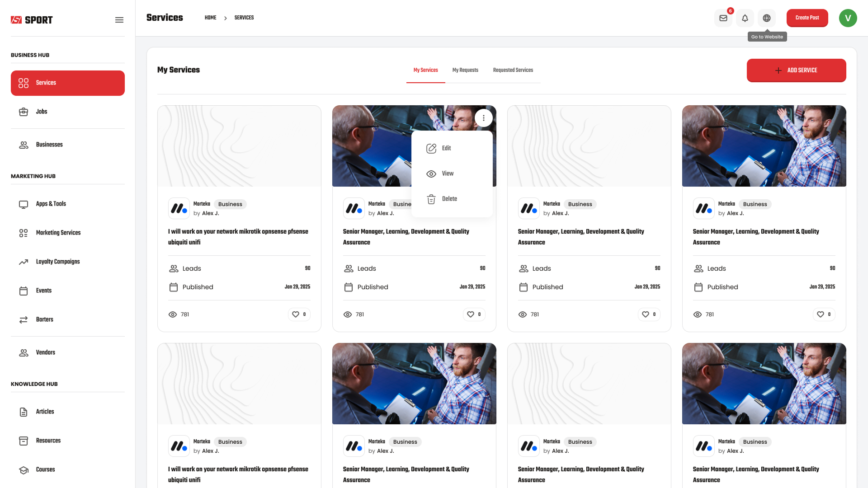Image resolution: width=868 pixels, height=488 pixels.
Task: Click Leads icon on the fourth top card
Action: 698,268
